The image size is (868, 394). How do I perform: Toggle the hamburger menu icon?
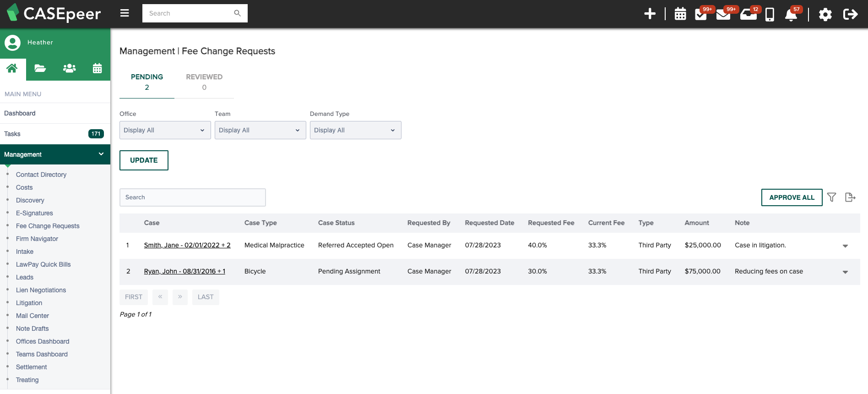point(125,13)
